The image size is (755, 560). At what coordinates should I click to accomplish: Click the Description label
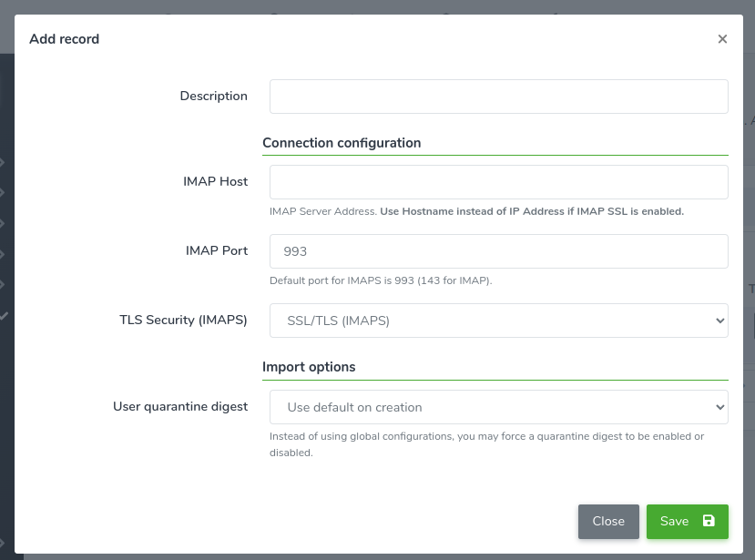coord(214,96)
